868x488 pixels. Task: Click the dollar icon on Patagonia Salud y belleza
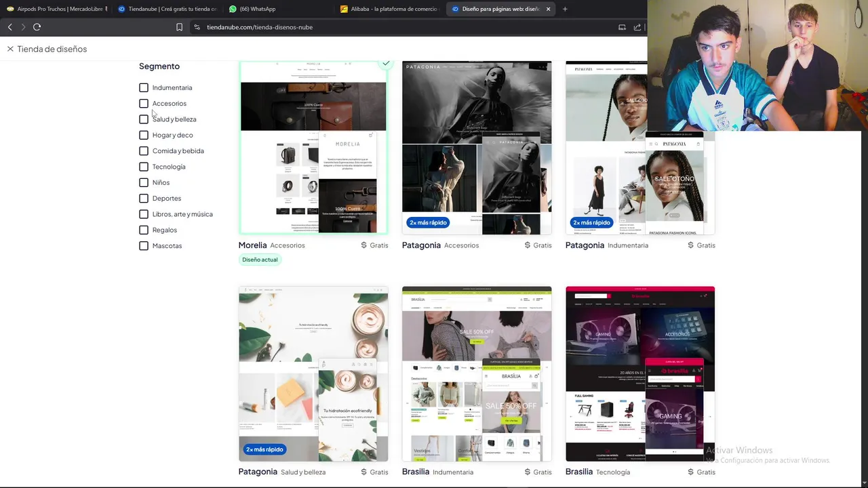tap(363, 472)
